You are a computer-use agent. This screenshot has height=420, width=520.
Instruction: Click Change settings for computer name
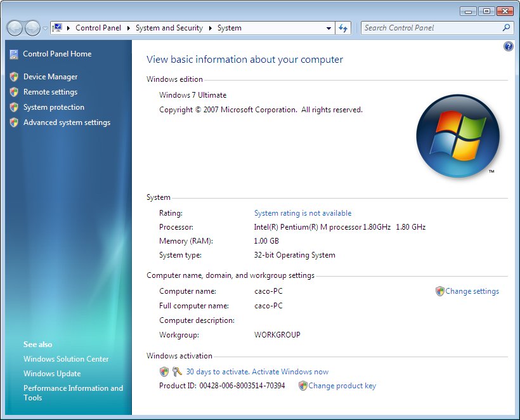472,291
